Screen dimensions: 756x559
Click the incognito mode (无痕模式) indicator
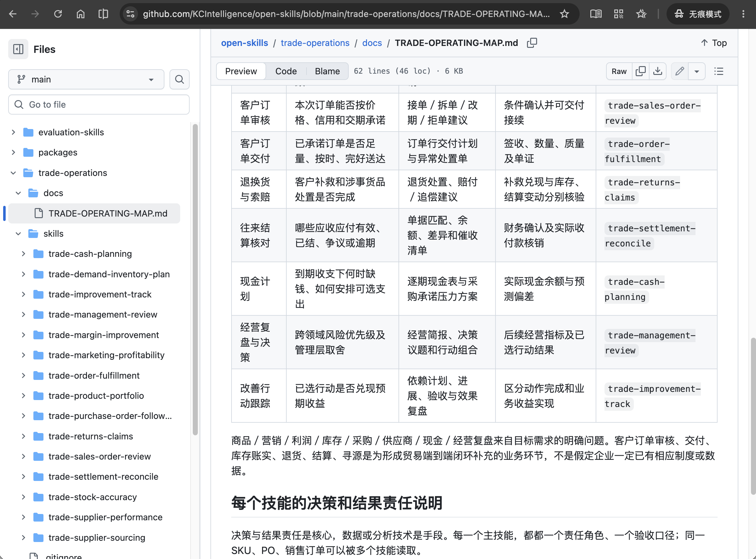[698, 14]
